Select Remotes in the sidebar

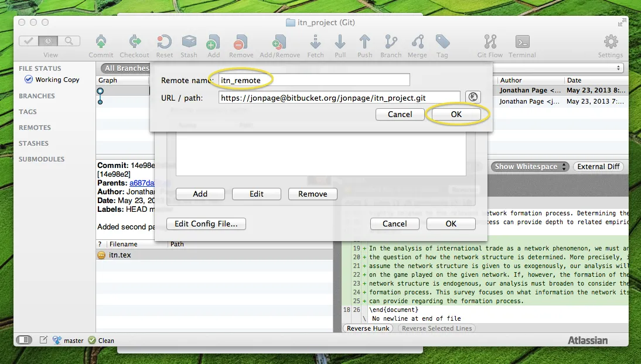pyautogui.click(x=35, y=127)
